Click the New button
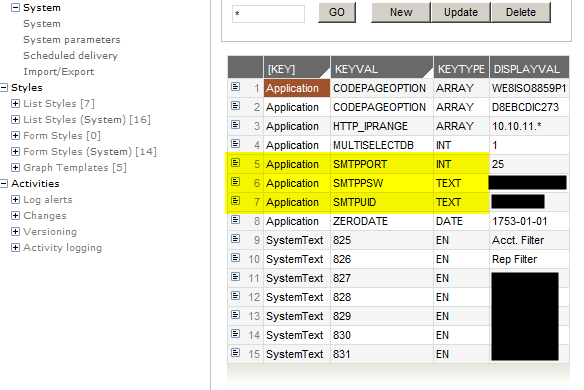The width and height of the screenshot is (584, 390). click(x=401, y=12)
